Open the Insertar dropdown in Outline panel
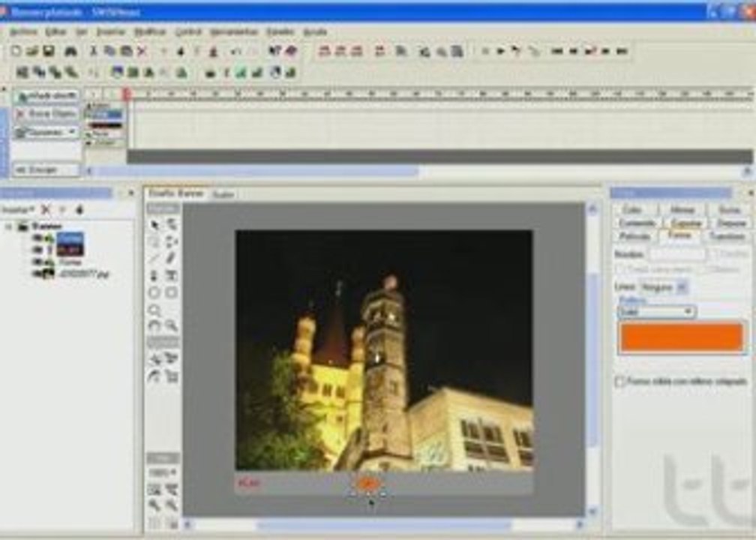 coord(18,209)
